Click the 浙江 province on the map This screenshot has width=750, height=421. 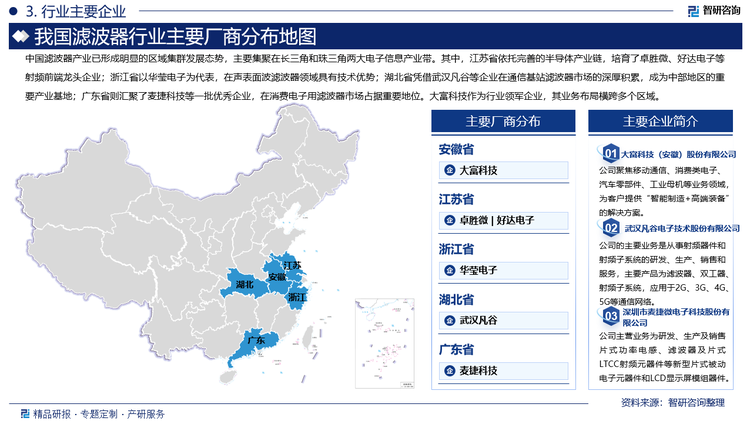click(x=297, y=298)
